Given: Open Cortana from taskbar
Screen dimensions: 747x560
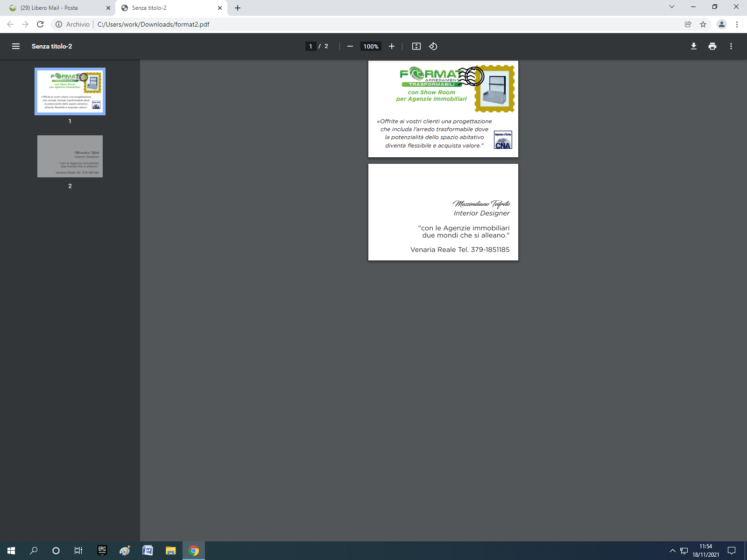Looking at the screenshot, I should 56,551.
